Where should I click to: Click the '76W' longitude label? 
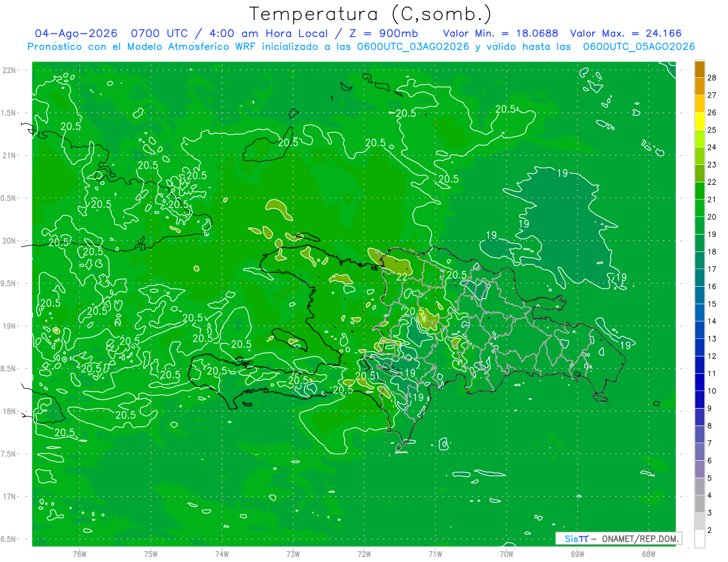[79, 554]
